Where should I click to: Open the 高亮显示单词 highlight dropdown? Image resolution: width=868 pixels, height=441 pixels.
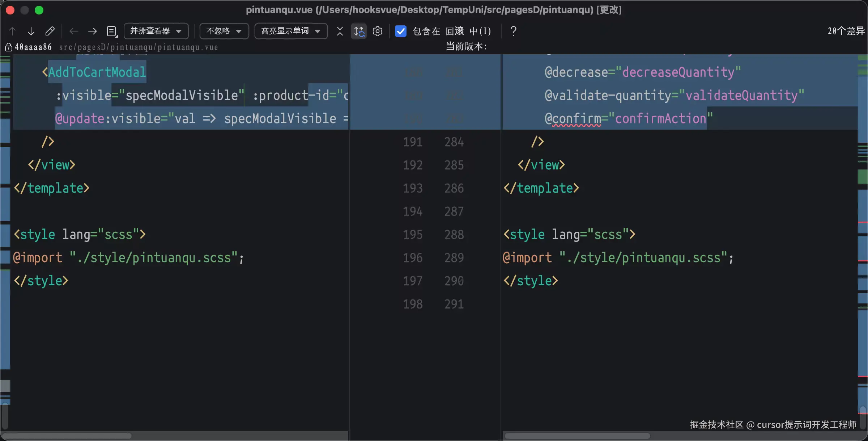[291, 31]
